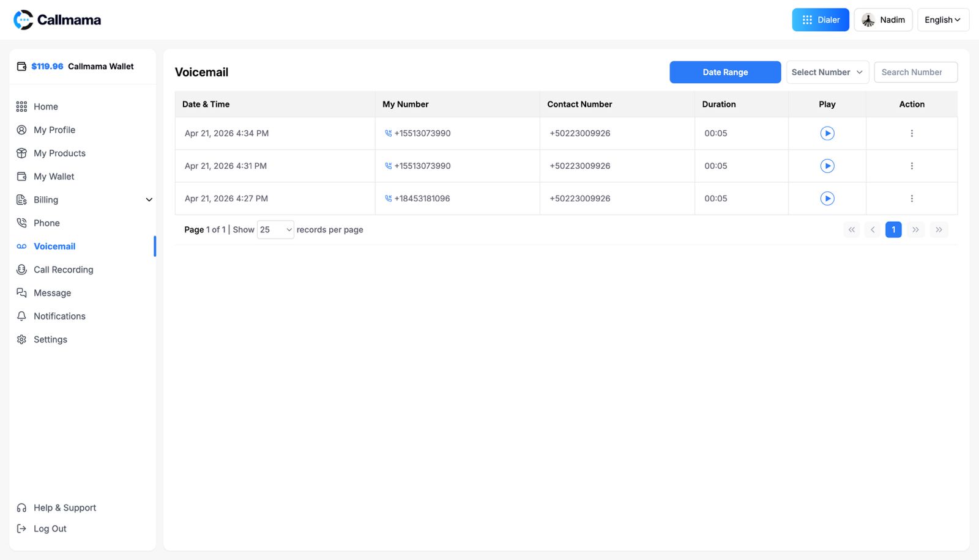Click the Log Out arrow icon

click(21, 528)
